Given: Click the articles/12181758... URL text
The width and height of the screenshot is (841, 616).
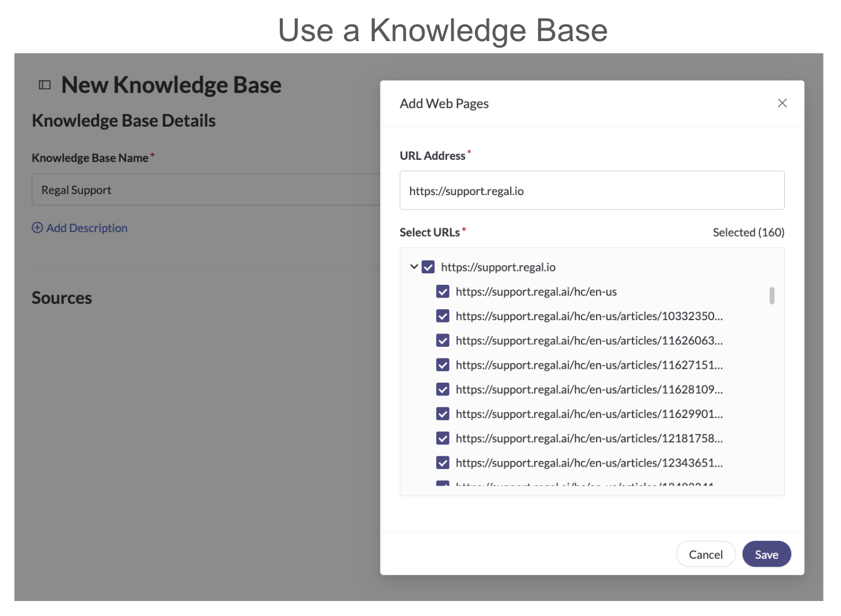Looking at the screenshot, I should pyautogui.click(x=589, y=438).
